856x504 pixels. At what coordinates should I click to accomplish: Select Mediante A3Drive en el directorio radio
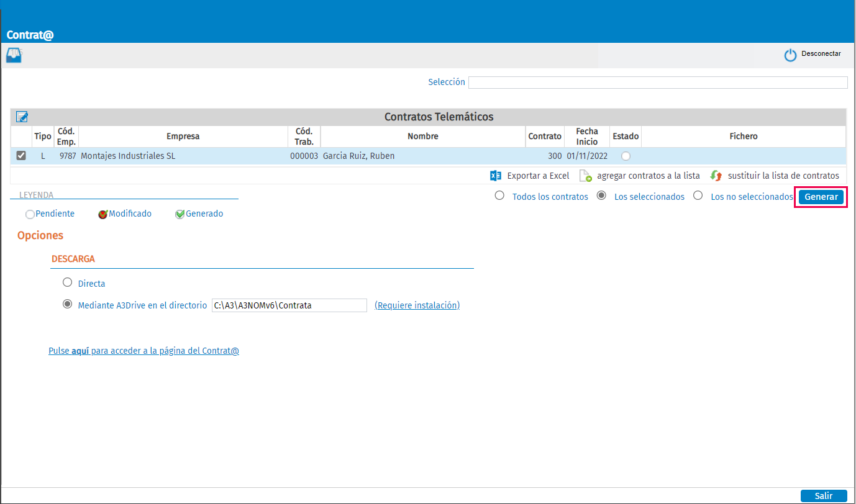tap(68, 304)
